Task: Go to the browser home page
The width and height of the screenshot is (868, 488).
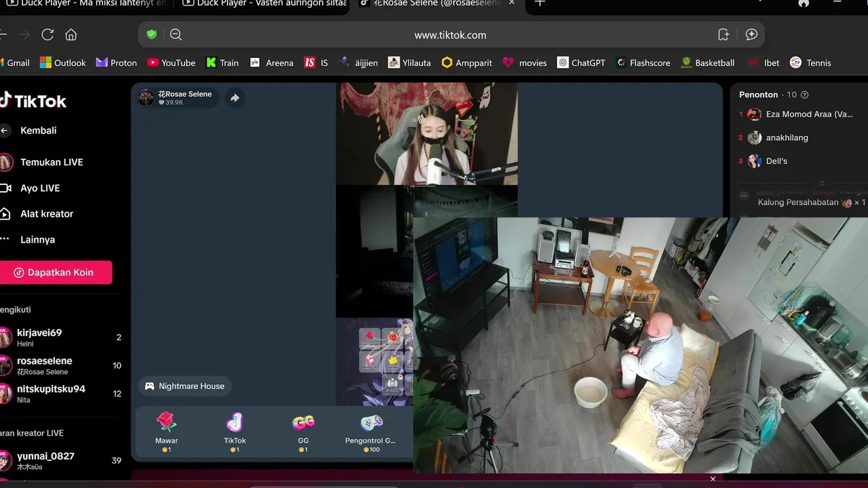Action: pyautogui.click(x=71, y=35)
